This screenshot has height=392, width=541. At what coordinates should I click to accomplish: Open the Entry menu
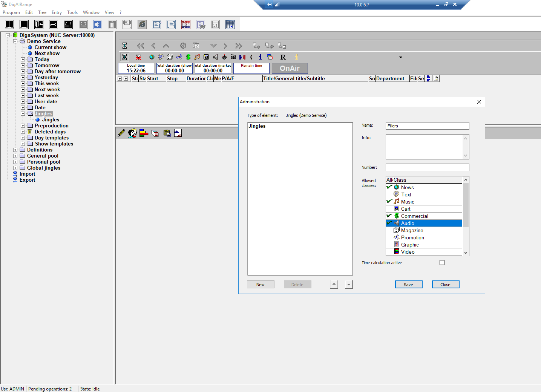point(57,12)
